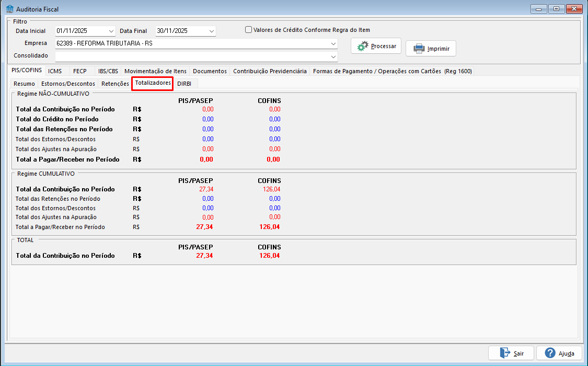Open the Retenções sub-tab
588x366 pixels.
point(115,84)
